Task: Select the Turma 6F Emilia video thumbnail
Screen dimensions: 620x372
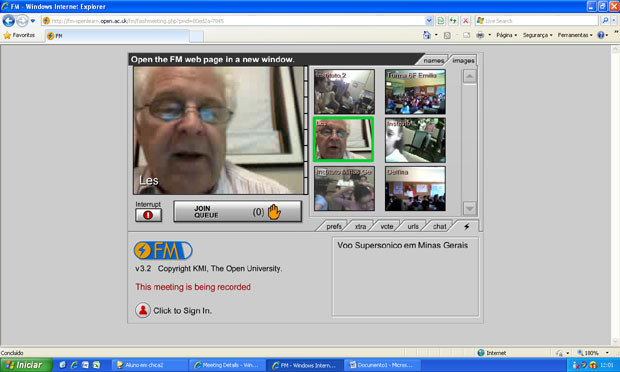Action: [415, 92]
